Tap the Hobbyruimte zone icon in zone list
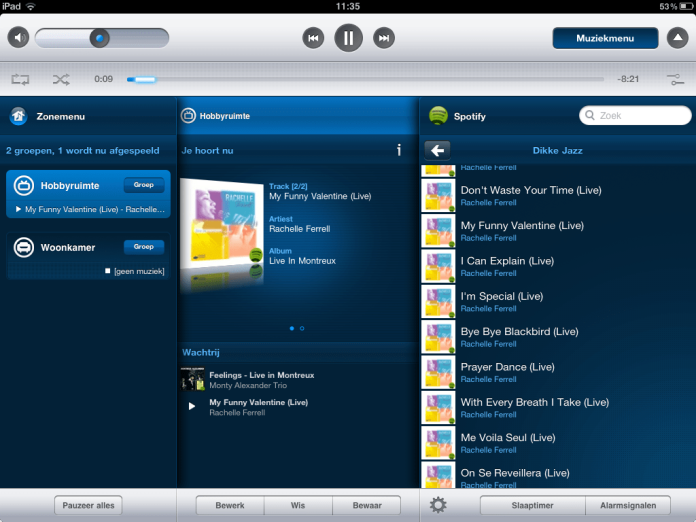Viewport: 696px width, 522px height. pyautogui.click(x=24, y=186)
